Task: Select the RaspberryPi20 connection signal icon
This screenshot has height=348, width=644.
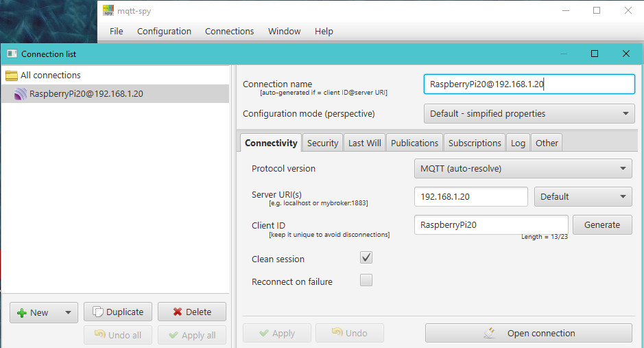Action: pyautogui.click(x=20, y=95)
